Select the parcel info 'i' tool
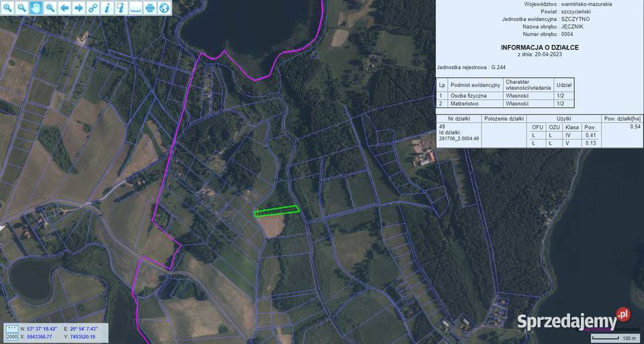The image size is (644, 344). tap(107, 7)
